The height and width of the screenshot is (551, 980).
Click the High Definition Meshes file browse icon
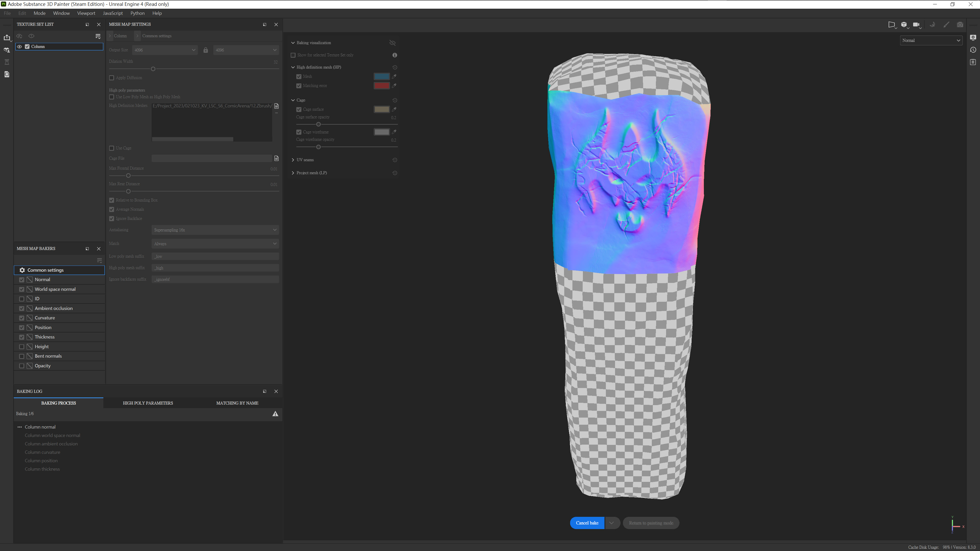tap(277, 106)
